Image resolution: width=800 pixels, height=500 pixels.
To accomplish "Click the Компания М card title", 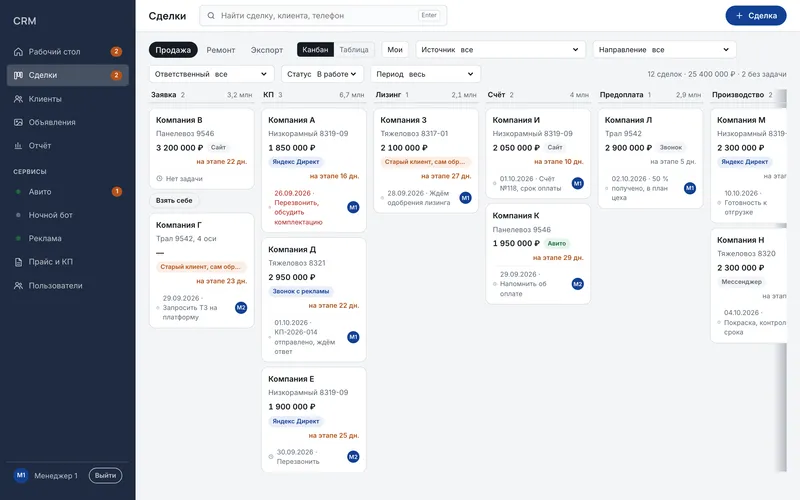I will (x=741, y=120).
